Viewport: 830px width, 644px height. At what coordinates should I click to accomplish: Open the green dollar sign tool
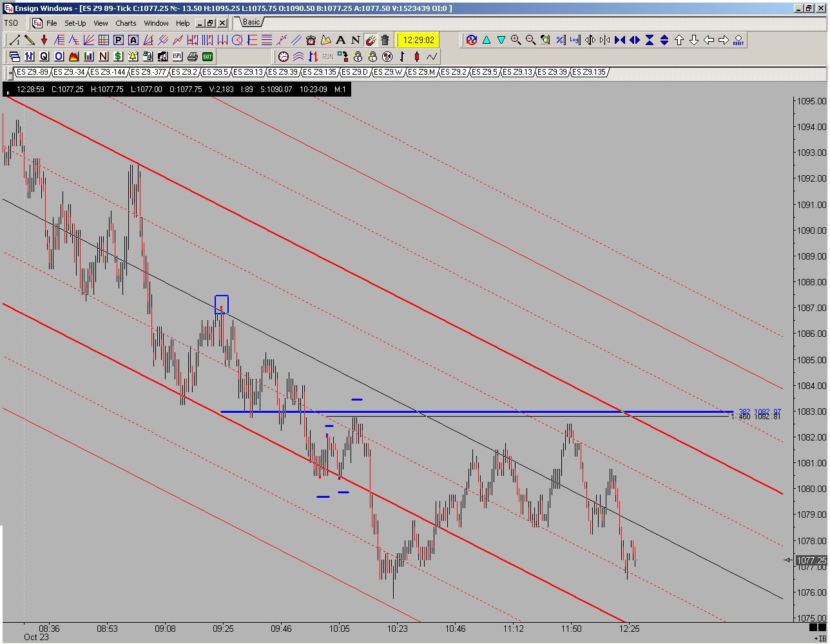click(x=119, y=56)
